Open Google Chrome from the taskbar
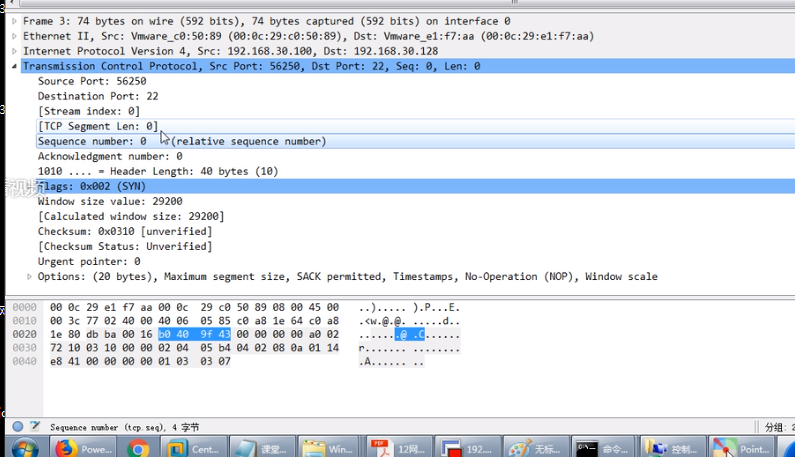Screen dimensions: 795x457 click(x=138, y=447)
